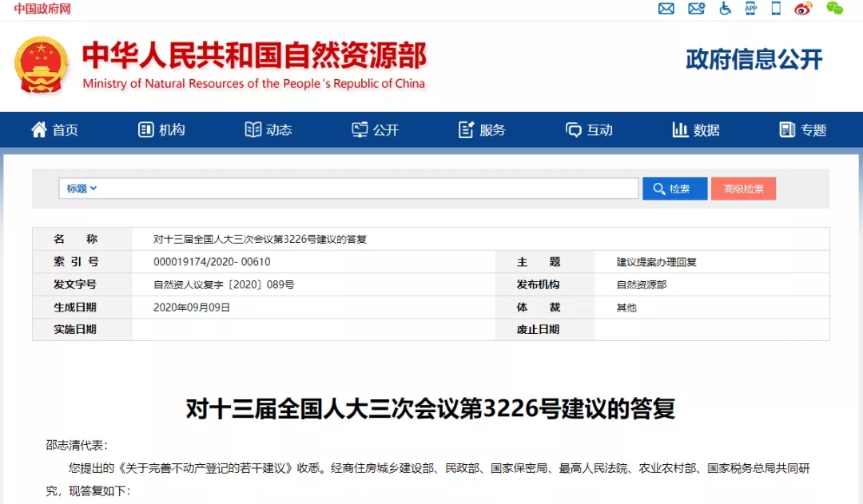The width and height of the screenshot is (863, 504).
Task: Click the chat bubble icon for 互动
Action: (x=574, y=130)
